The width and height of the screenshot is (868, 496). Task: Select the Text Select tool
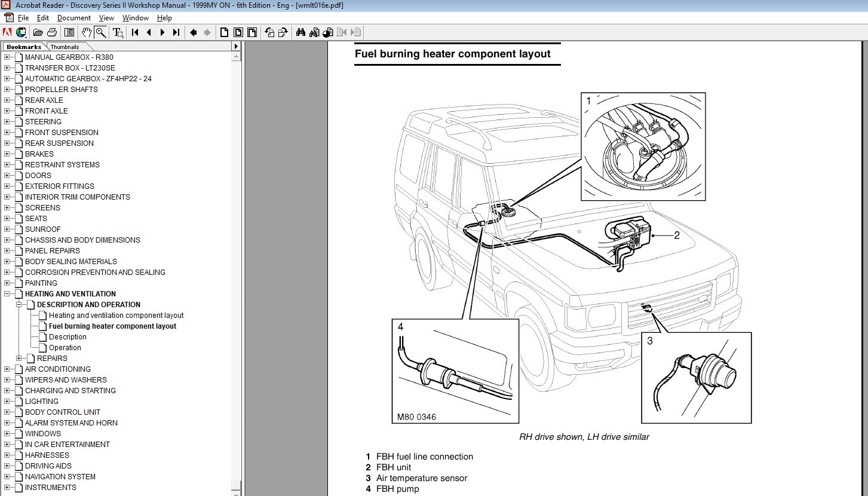[x=118, y=32]
